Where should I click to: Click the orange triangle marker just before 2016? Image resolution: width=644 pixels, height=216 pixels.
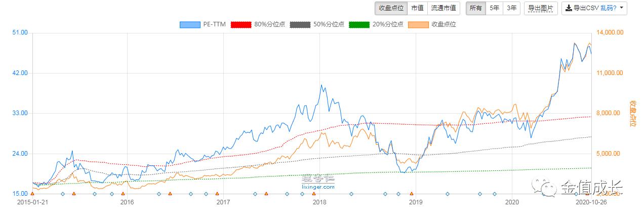123,194
